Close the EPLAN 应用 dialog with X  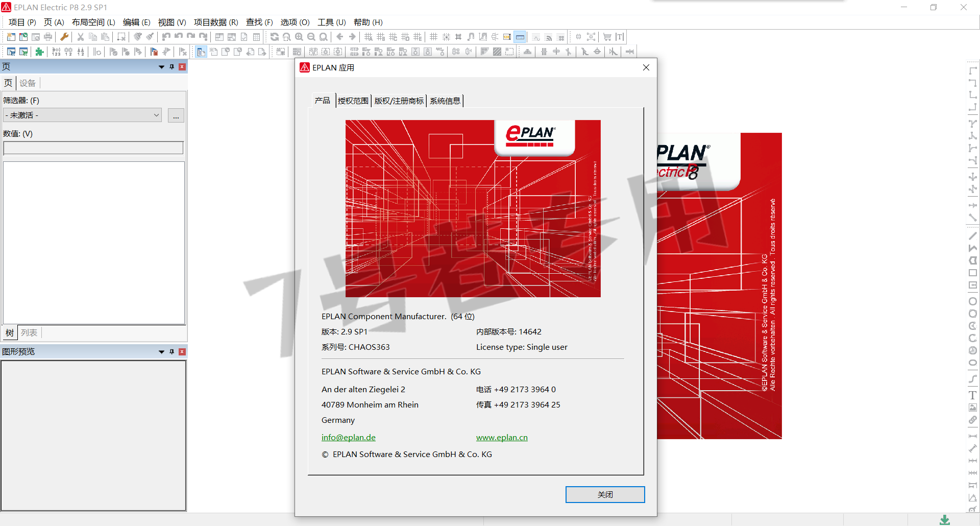[x=646, y=67]
